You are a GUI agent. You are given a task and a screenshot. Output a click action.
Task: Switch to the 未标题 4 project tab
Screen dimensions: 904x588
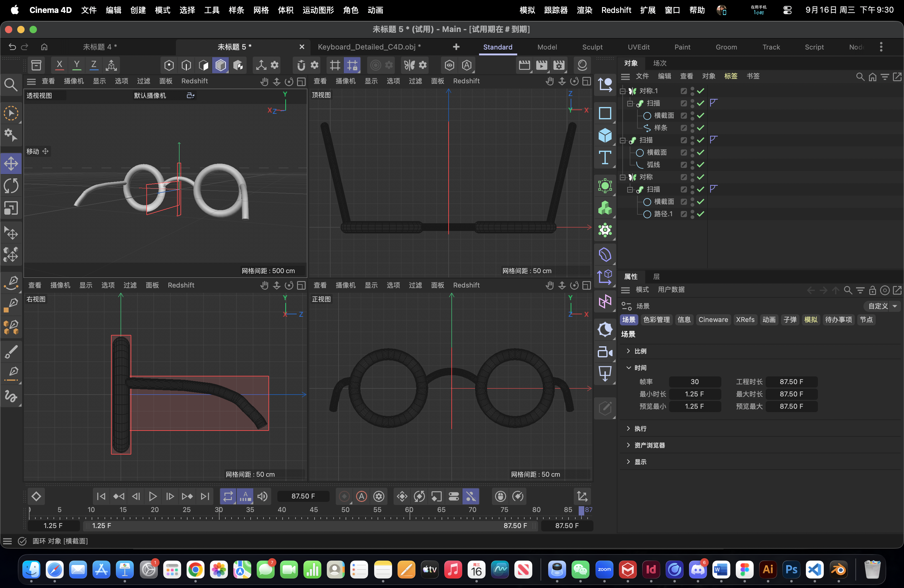pyautogui.click(x=100, y=47)
